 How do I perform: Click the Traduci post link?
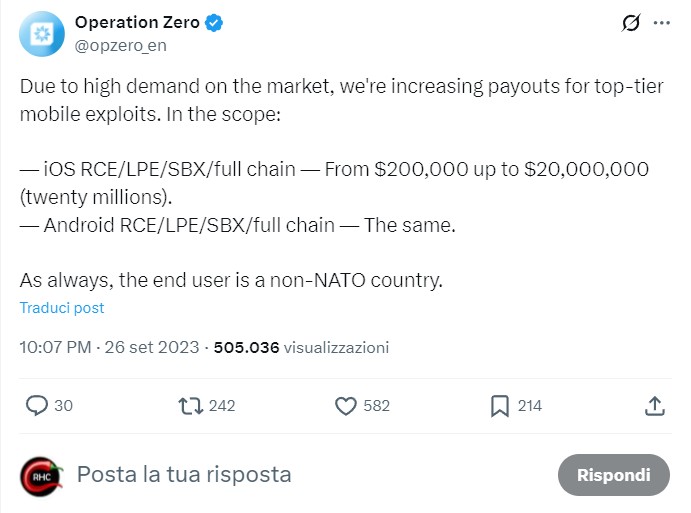(x=62, y=308)
